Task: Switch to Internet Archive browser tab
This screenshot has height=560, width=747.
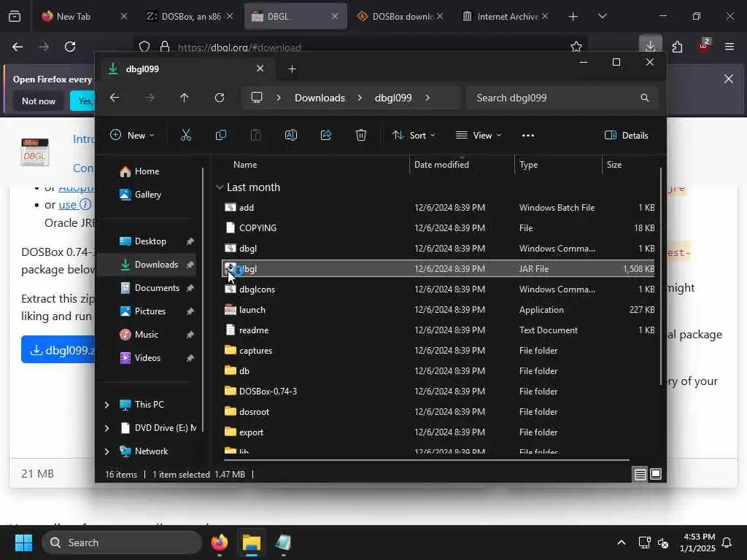Action: (x=506, y=16)
